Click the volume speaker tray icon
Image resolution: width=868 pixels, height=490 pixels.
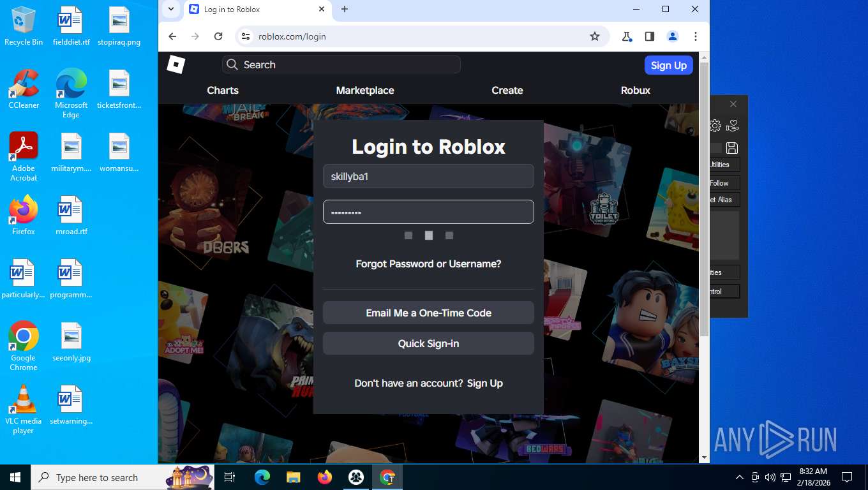click(x=770, y=477)
